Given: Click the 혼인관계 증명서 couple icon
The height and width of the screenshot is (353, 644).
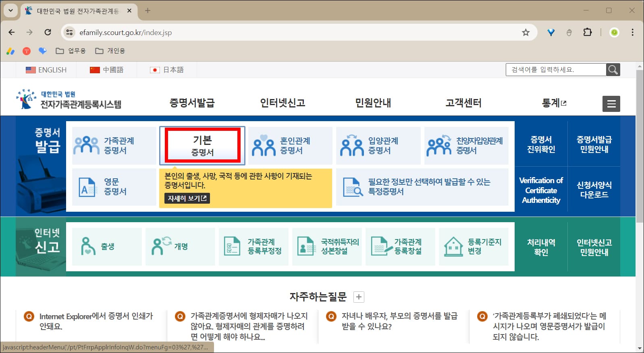Looking at the screenshot, I should (264, 145).
